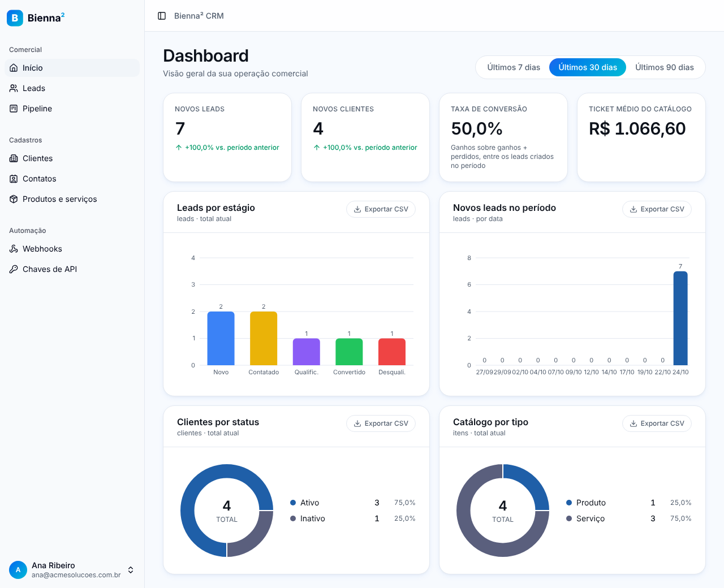
Task: Go to Contatos in Cadastros
Action: (x=72, y=179)
